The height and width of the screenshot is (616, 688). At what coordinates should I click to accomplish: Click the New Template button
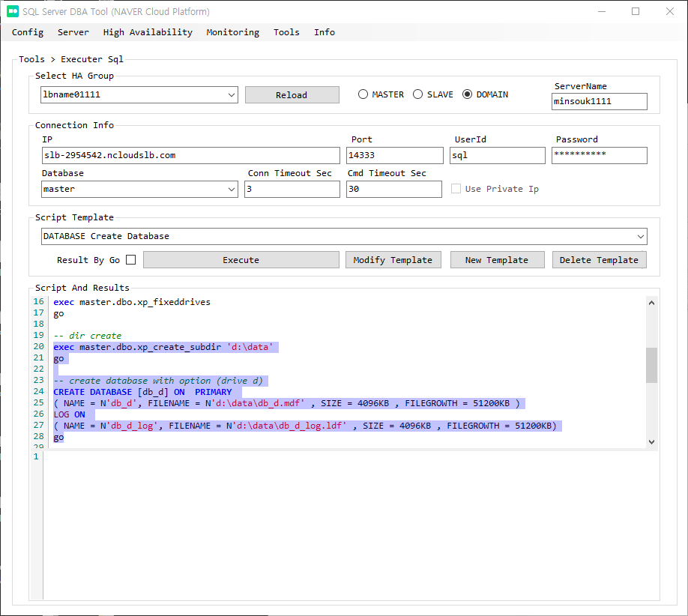(497, 260)
